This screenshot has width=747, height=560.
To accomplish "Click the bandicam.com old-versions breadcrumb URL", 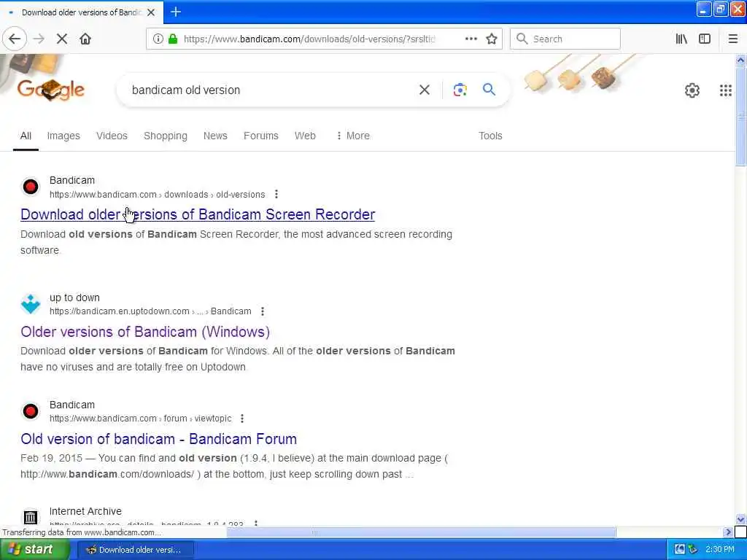I will (158, 195).
